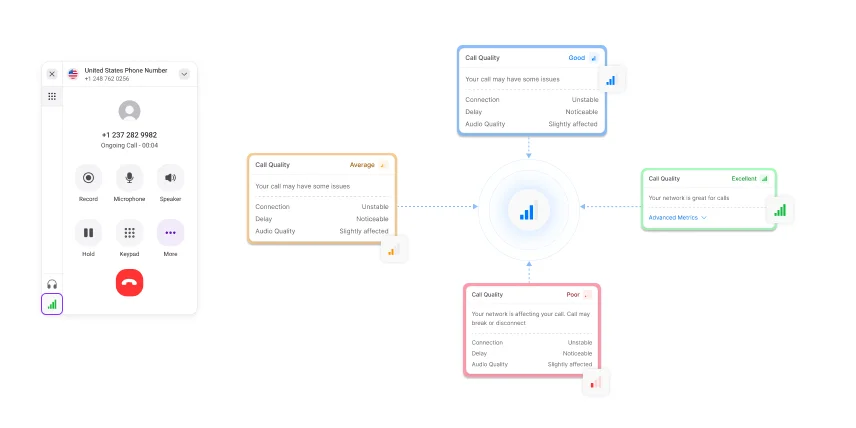Close the dialer panel with X
Image resolution: width=856 pixels, height=428 pixels.
[52, 74]
